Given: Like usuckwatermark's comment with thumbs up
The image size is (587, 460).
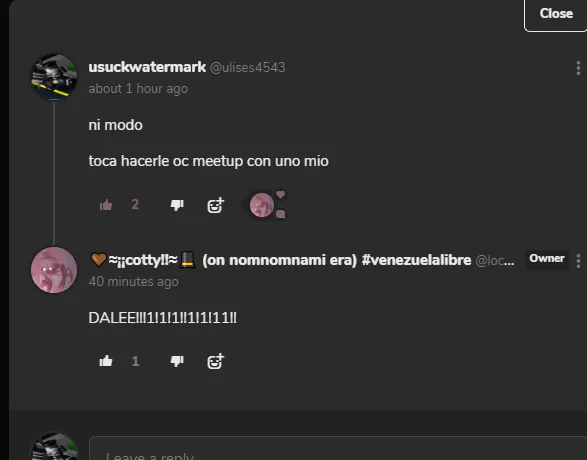Looking at the screenshot, I should 106,205.
